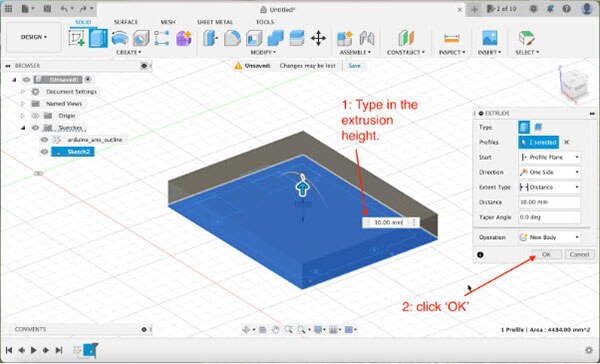Screen dimensions: 600x364
Task: Open the Data Panel grid icon
Action: pos(8,9)
